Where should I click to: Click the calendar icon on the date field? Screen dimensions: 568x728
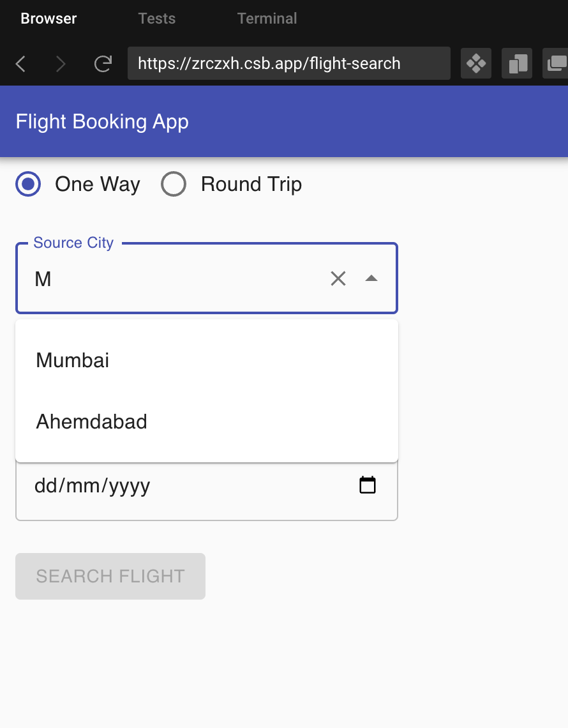pyautogui.click(x=367, y=485)
